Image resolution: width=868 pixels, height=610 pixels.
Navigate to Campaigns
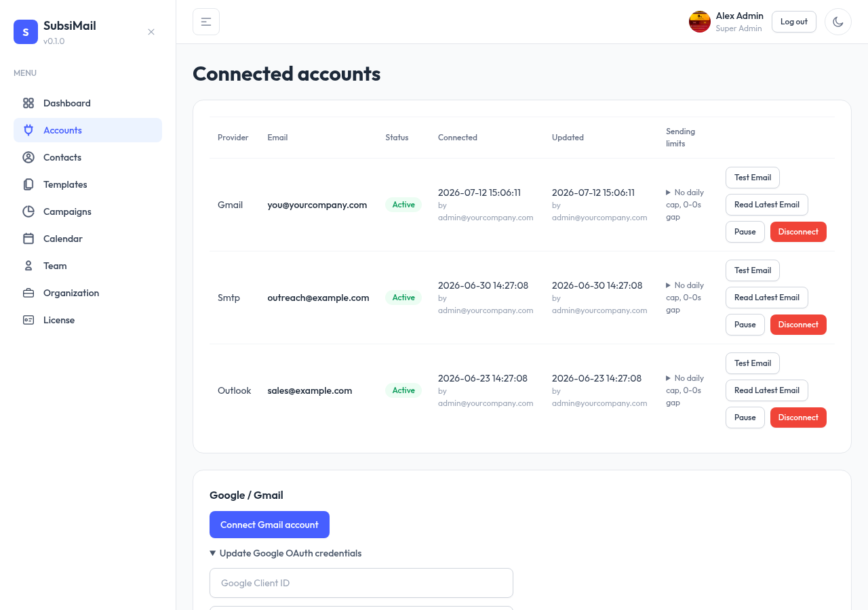coord(87,211)
